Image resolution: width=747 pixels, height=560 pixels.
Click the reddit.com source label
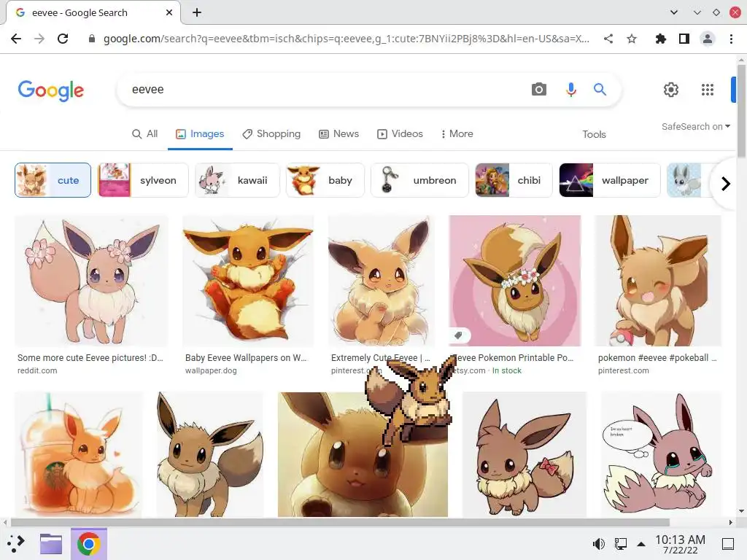coord(37,370)
